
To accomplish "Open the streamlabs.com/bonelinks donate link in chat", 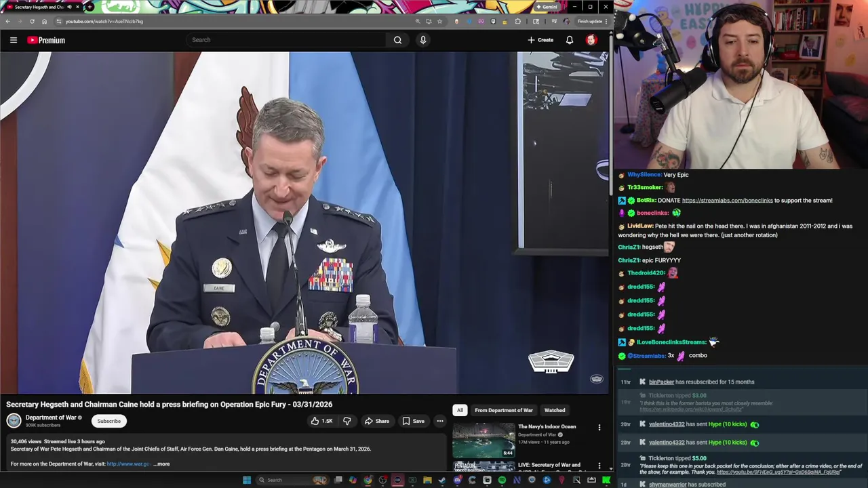I will 727,201.
